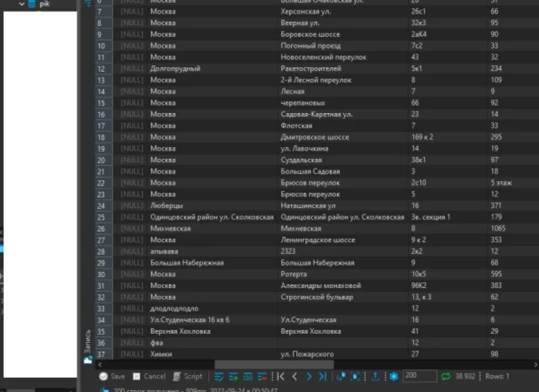Add a new row with the toolbar icon
This screenshot has width=539, height=392.
point(234,376)
